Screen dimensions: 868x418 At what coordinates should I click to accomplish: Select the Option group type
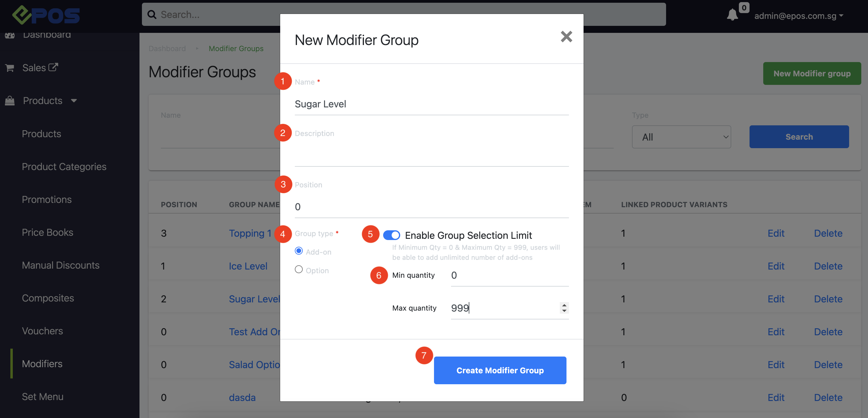[298, 269]
